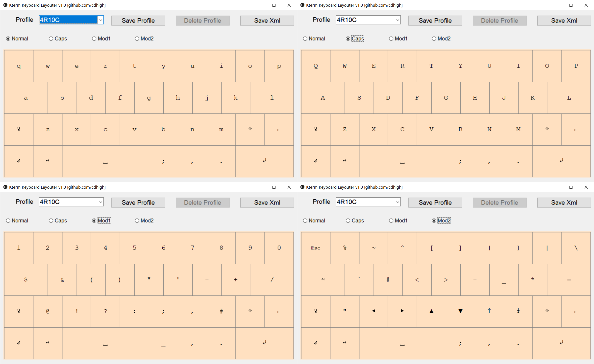594x364 pixels.
Task: Open Profile dropdown arrow in bottom-right window
Action: pyautogui.click(x=397, y=202)
